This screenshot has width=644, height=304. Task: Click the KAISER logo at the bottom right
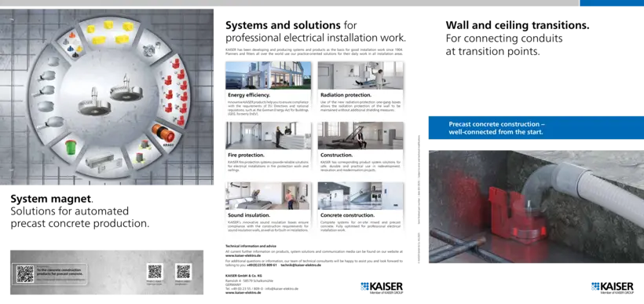[x=613, y=288]
